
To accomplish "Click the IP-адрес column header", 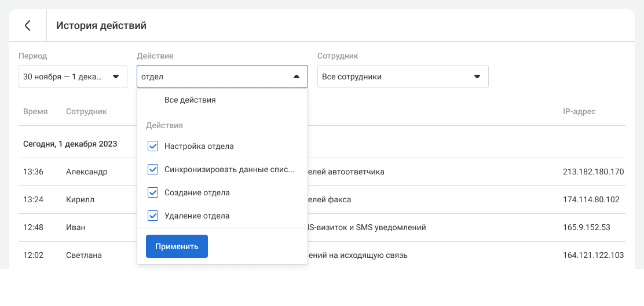I will click(x=579, y=111).
